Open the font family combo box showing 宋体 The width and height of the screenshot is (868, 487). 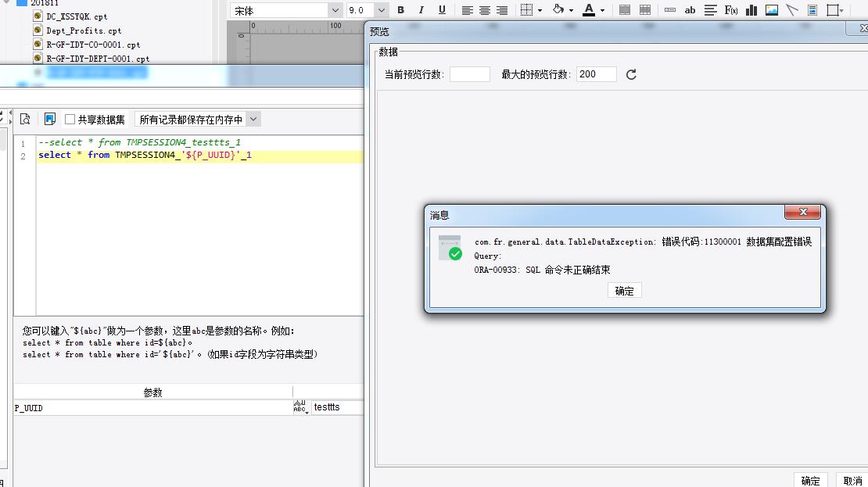286,10
